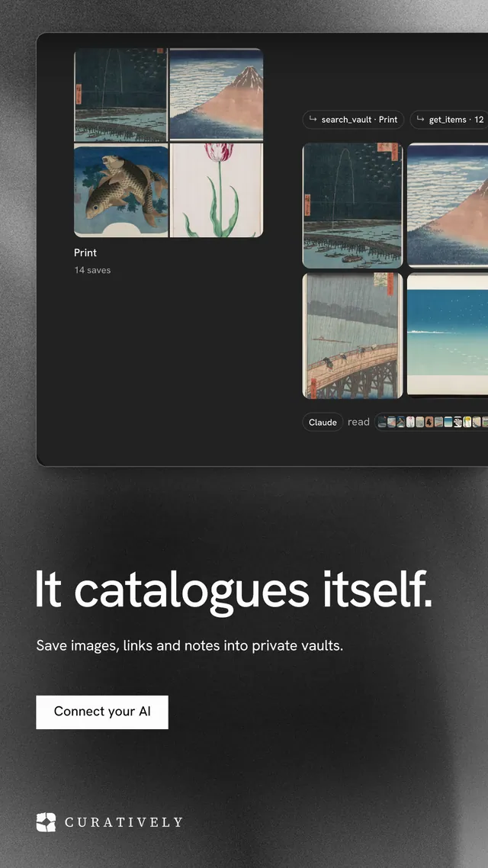
Task: Click the arrow icon in search_vault chip
Action: (x=313, y=119)
